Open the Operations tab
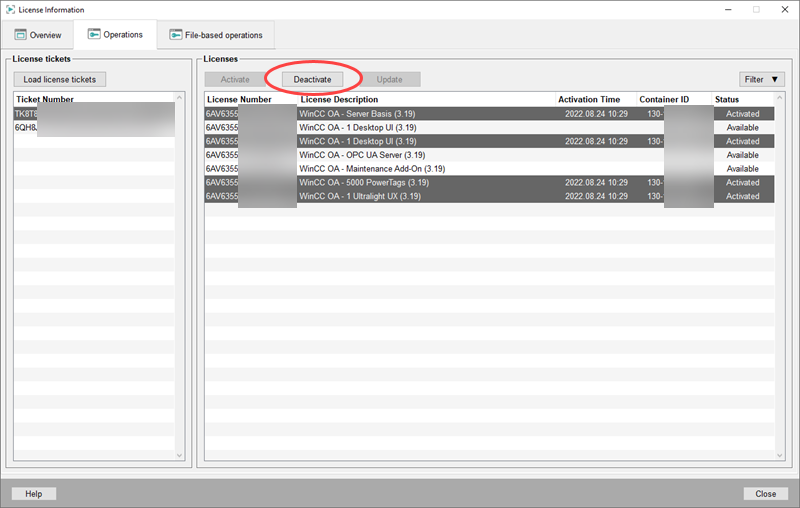This screenshot has width=800, height=508. (115, 34)
